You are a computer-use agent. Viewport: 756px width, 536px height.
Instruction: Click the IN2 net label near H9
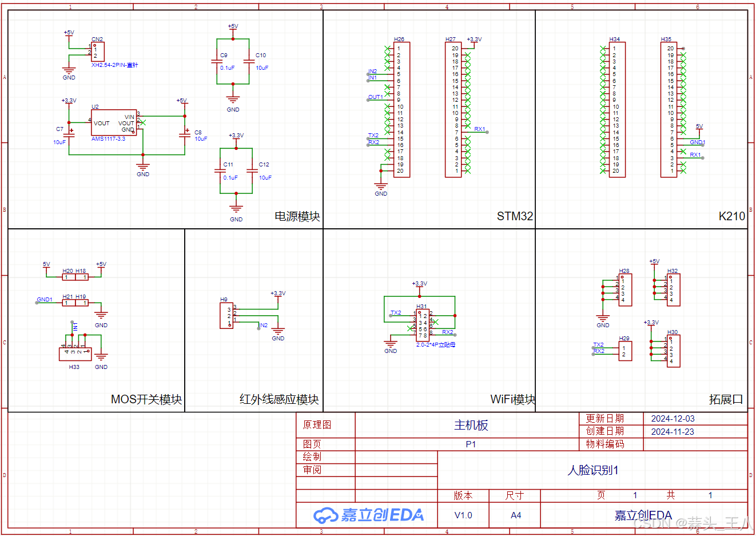[264, 325]
